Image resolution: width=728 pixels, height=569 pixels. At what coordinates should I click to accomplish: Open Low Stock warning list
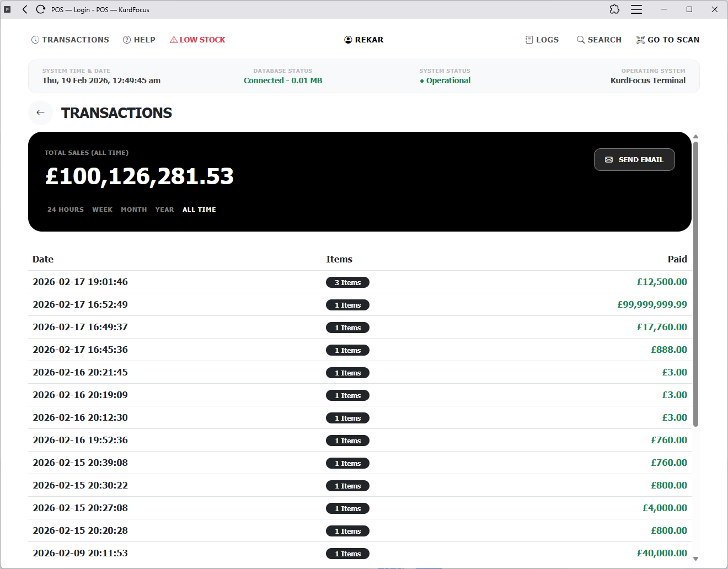[x=197, y=40]
